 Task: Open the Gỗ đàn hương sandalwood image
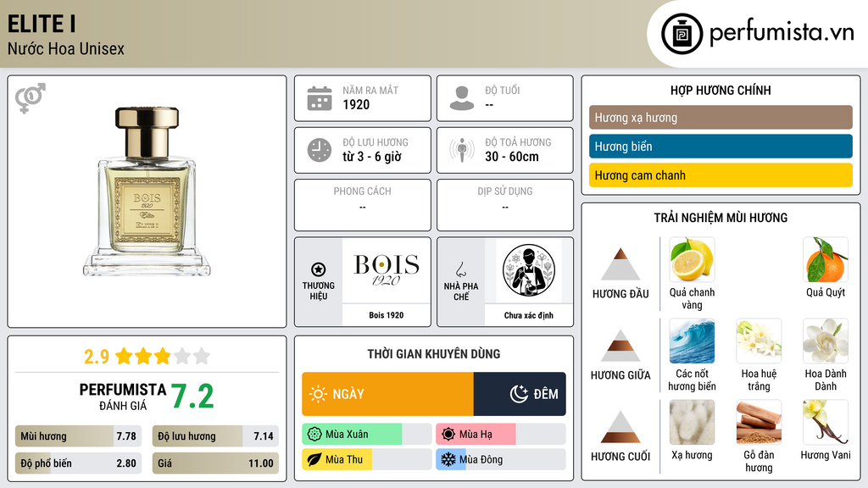click(x=759, y=423)
